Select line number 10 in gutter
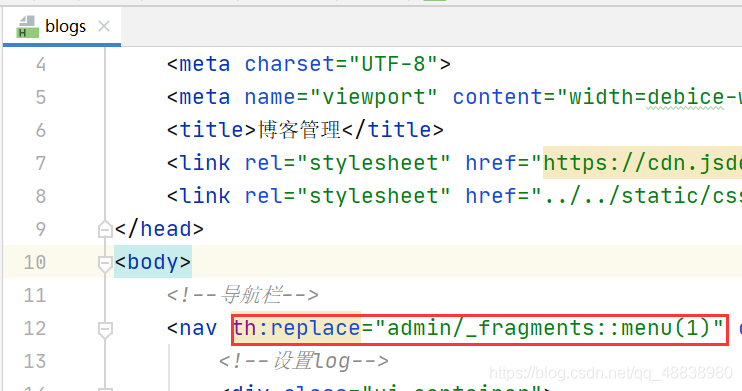Image resolution: width=742 pixels, height=391 pixels. 35,262
